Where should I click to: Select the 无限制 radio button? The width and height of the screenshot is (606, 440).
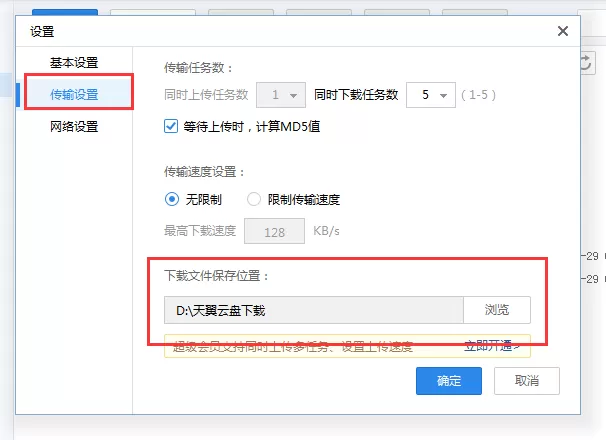tap(172, 199)
